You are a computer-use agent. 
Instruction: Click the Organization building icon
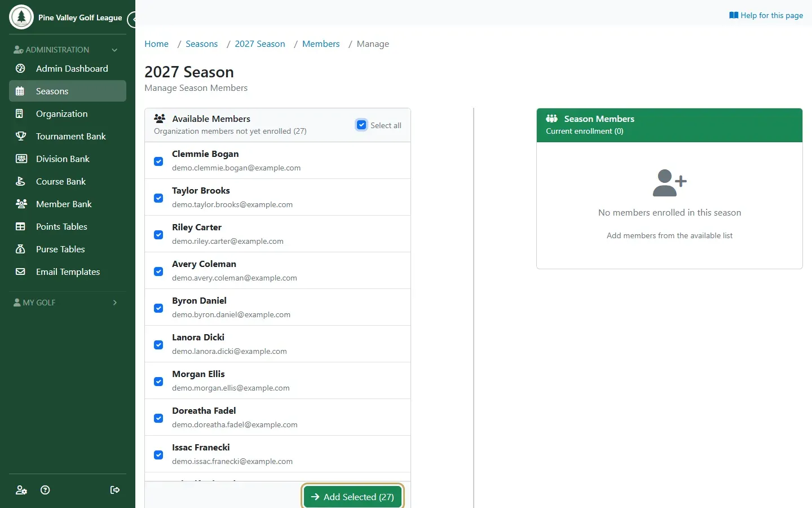click(x=20, y=113)
